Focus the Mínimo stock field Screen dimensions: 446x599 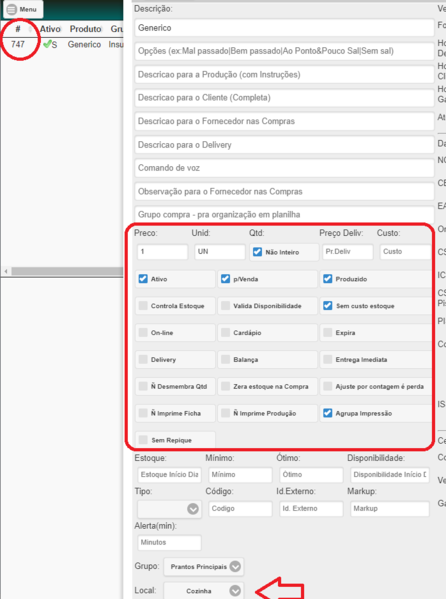pos(240,475)
